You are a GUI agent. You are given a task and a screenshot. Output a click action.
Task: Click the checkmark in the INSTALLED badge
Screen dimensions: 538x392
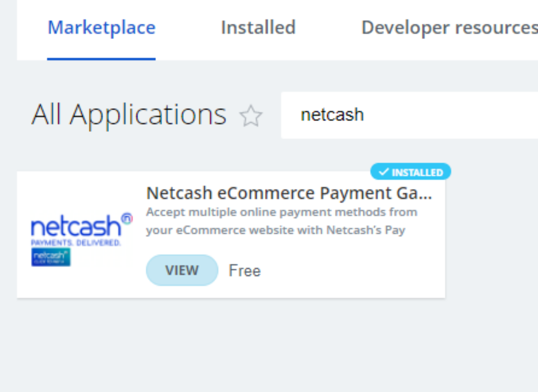point(383,171)
